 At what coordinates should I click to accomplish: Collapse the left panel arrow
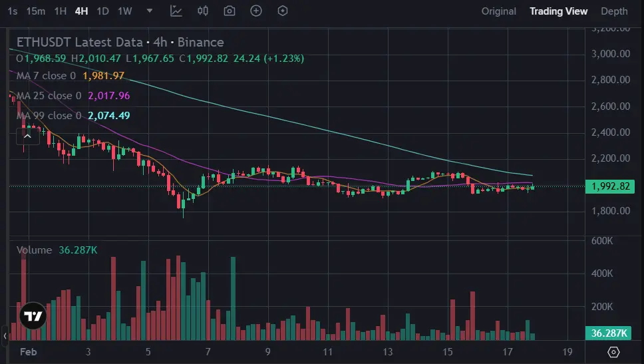(5, 335)
